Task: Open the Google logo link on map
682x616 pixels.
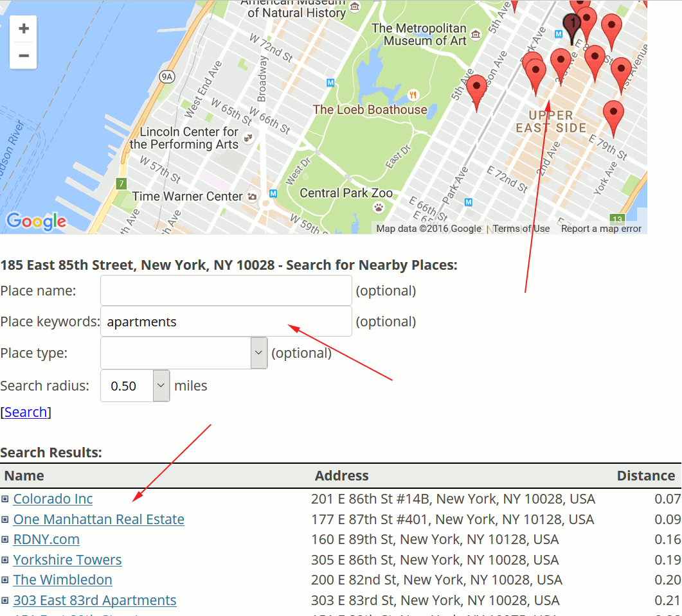Action: (37, 221)
